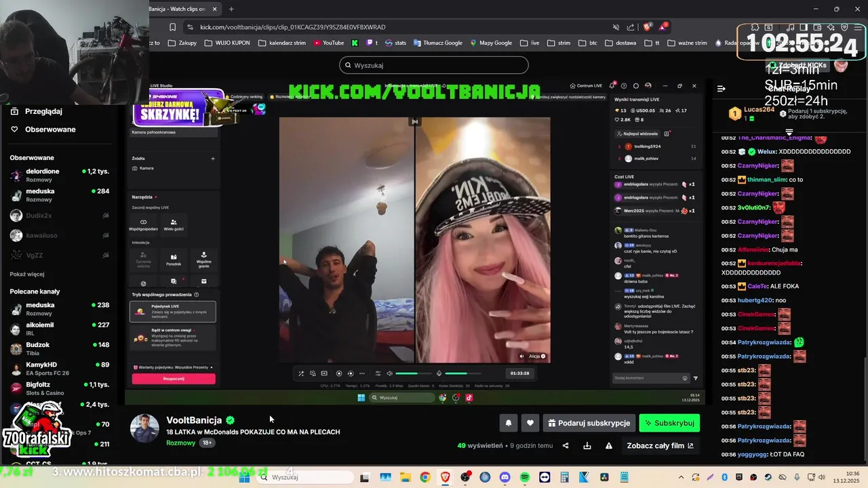Click the Podaruj subskrypcje button

point(589,423)
